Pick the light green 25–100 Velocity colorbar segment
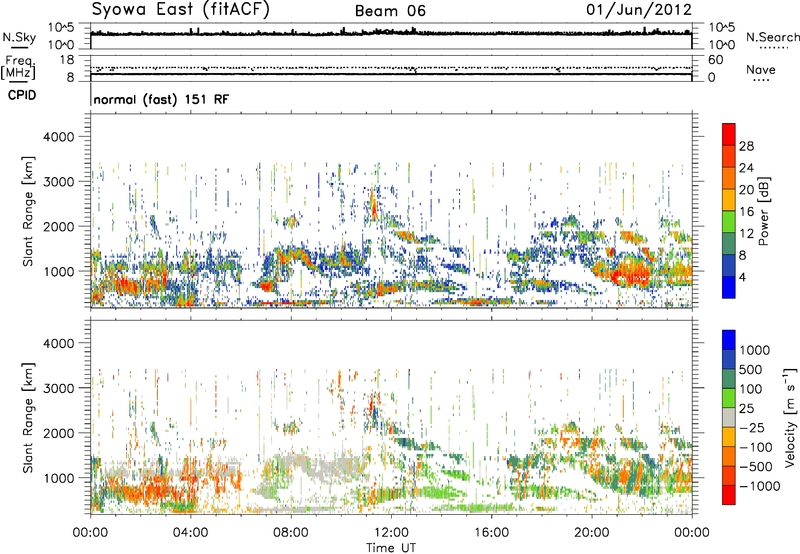This screenshot has width=800, height=554. 729,398
